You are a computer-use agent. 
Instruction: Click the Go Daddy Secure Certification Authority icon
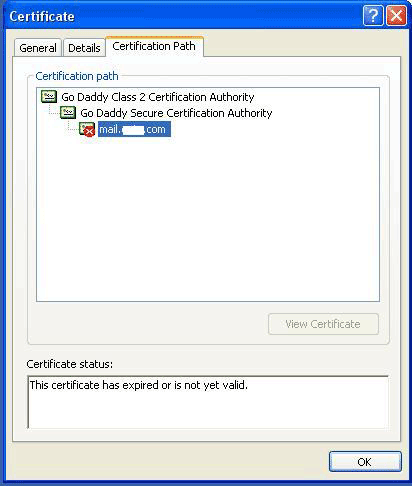(x=68, y=113)
